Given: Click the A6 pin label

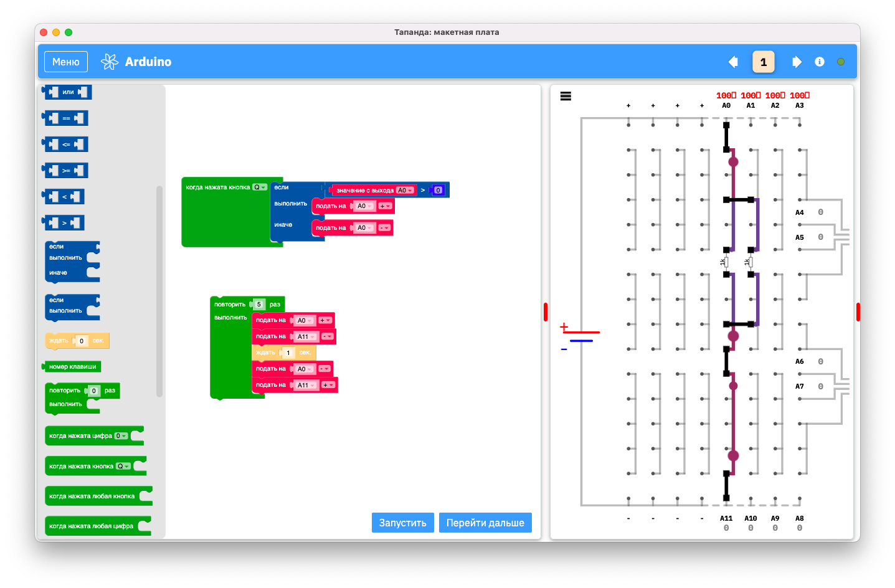Looking at the screenshot, I should [800, 361].
